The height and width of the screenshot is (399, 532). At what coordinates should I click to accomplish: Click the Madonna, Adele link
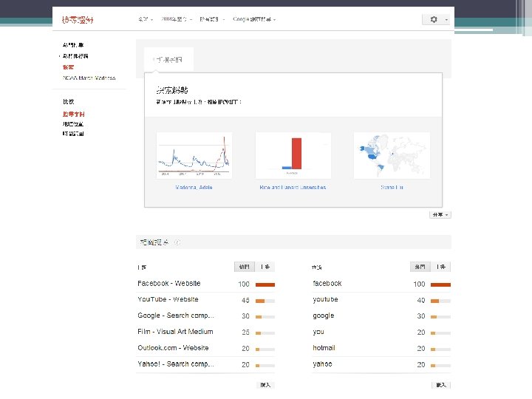pyautogui.click(x=194, y=187)
